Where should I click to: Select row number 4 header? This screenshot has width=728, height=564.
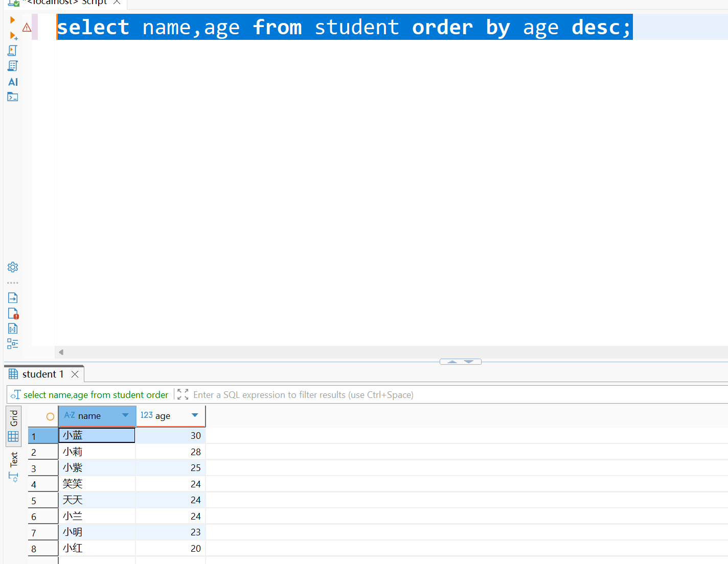click(43, 484)
